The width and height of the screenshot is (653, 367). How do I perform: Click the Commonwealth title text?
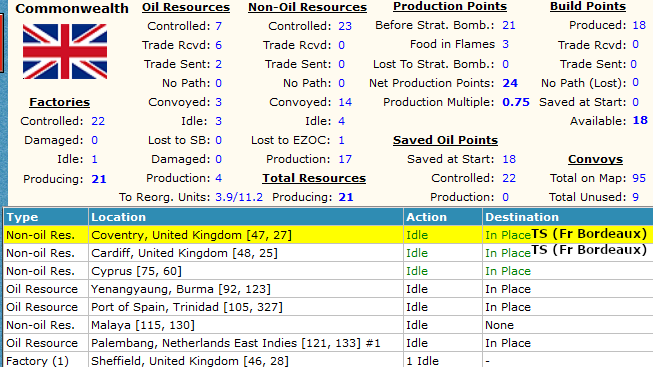[x=72, y=8]
